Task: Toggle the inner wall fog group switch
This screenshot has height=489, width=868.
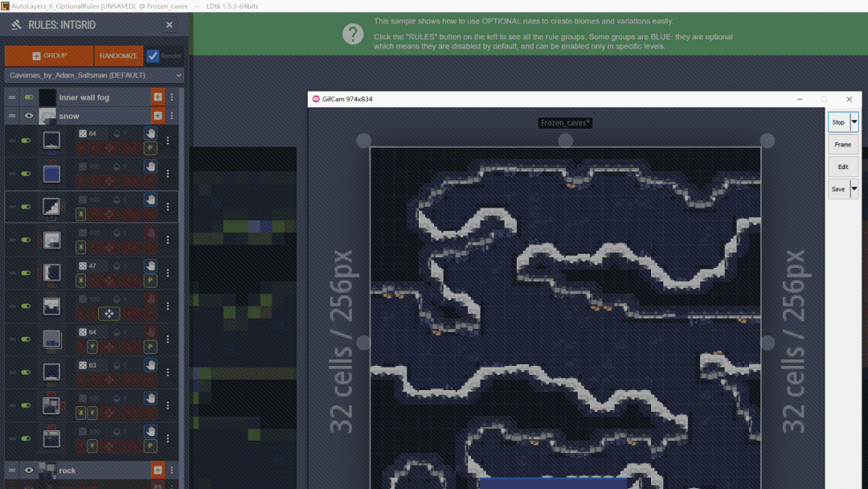Action: tap(29, 97)
